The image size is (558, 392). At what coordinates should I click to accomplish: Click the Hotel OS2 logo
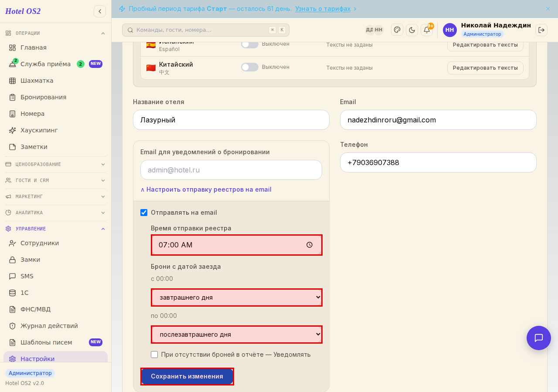tap(23, 11)
